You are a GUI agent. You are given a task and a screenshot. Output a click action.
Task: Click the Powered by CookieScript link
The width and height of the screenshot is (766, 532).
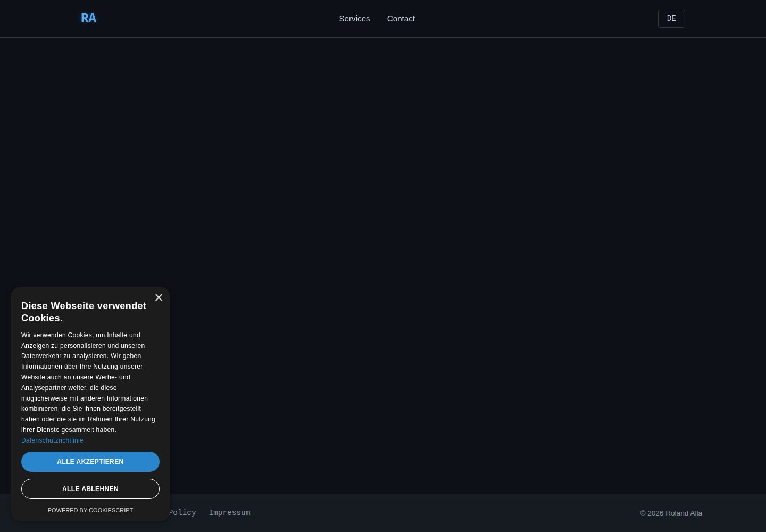[x=90, y=510]
